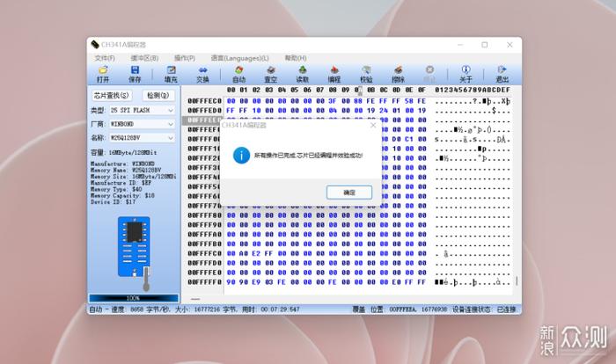This screenshot has height=364, width=616.
Task: Click hex byte E9 in row 00FFFFF0
Action: [256, 282]
